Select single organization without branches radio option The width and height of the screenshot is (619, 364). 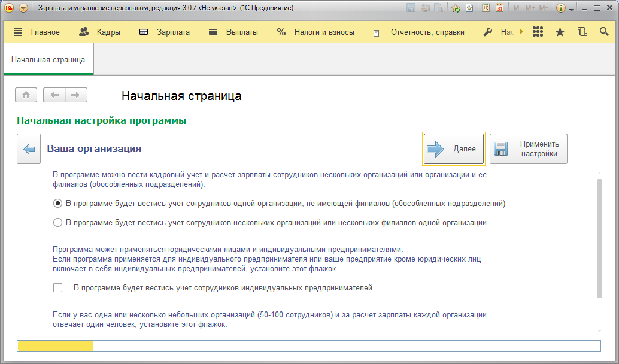58,204
